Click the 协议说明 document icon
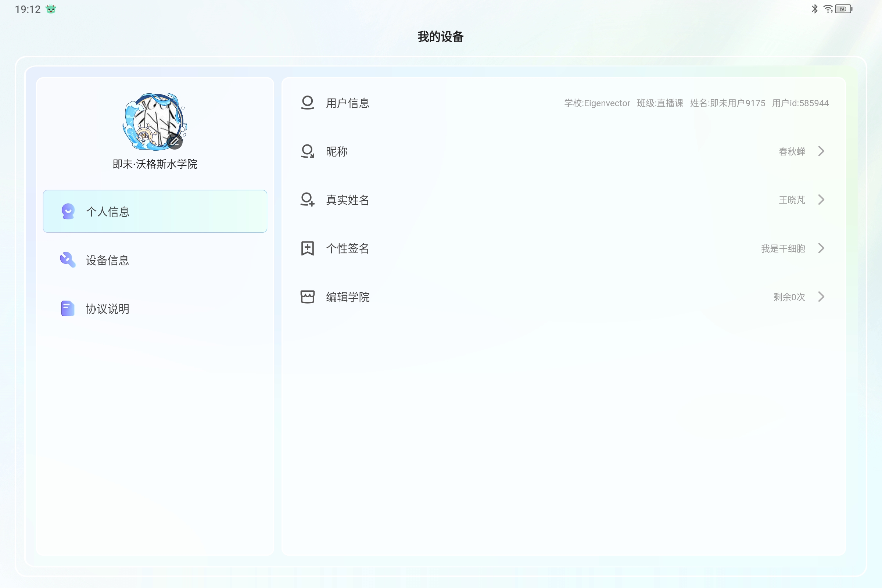Viewport: 882px width, 588px height. (x=68, y=308)
